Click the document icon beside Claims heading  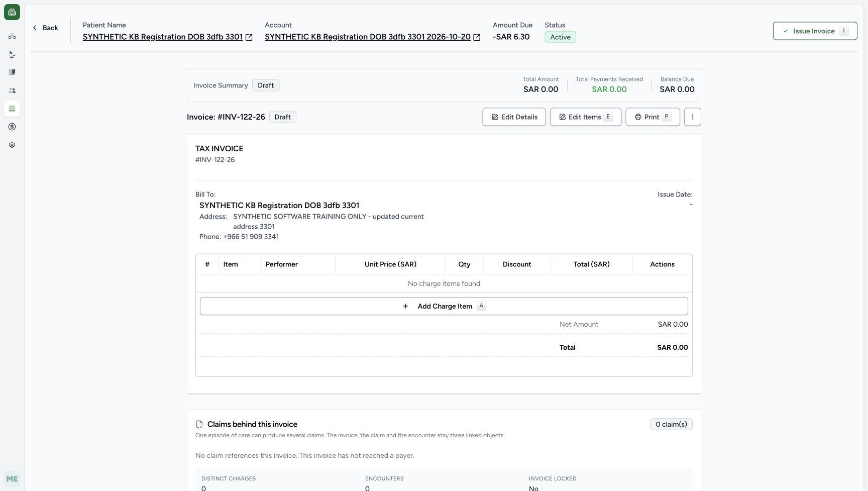pyautogui.click(x=199, y=424)
